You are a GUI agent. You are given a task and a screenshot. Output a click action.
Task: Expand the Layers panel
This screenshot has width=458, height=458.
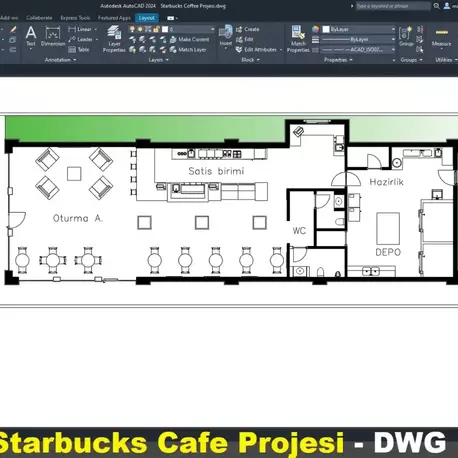pos(158,60)
